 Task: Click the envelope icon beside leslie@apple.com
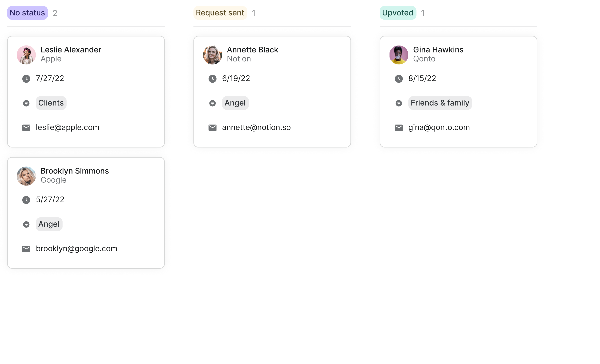[26, 128]
